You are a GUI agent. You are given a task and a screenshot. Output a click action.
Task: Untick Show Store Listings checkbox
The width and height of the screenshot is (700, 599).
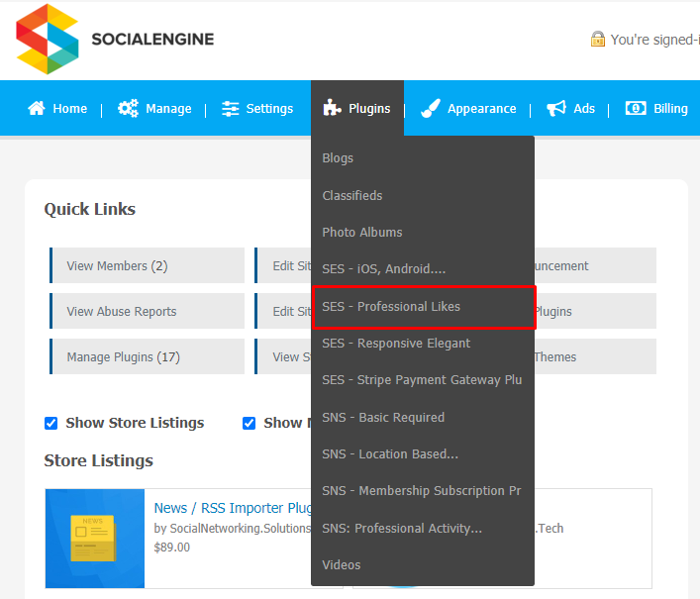click(50, 423)
